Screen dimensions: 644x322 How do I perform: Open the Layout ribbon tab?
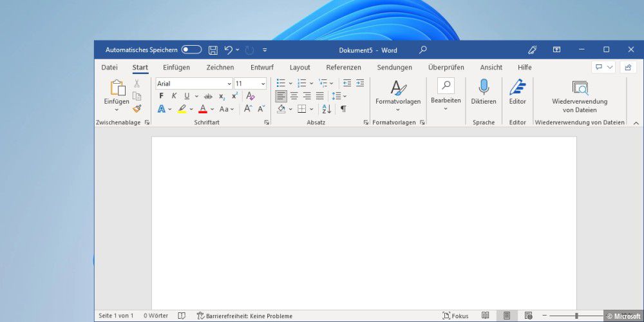[299, 67]
